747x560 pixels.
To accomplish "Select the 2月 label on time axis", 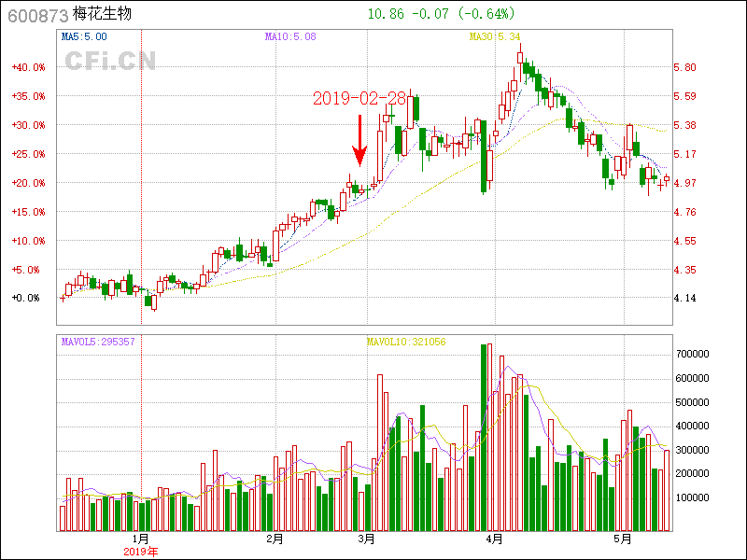I will (275, 539).
